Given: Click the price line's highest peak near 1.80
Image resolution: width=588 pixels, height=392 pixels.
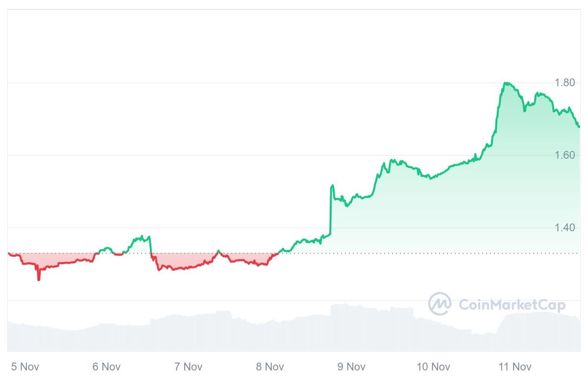Looking at the screenshot, I should (506, 83).
